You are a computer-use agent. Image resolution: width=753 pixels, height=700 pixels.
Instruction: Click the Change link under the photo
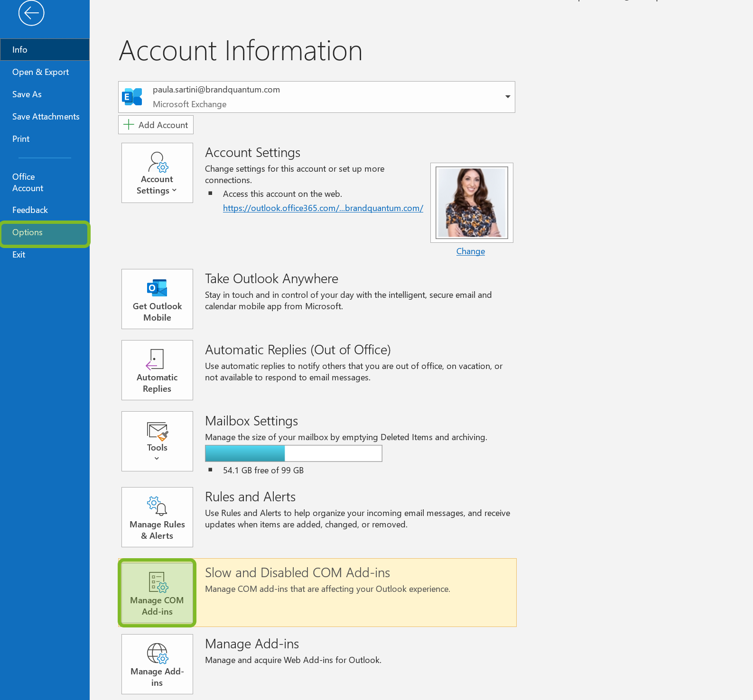point(471,251)
